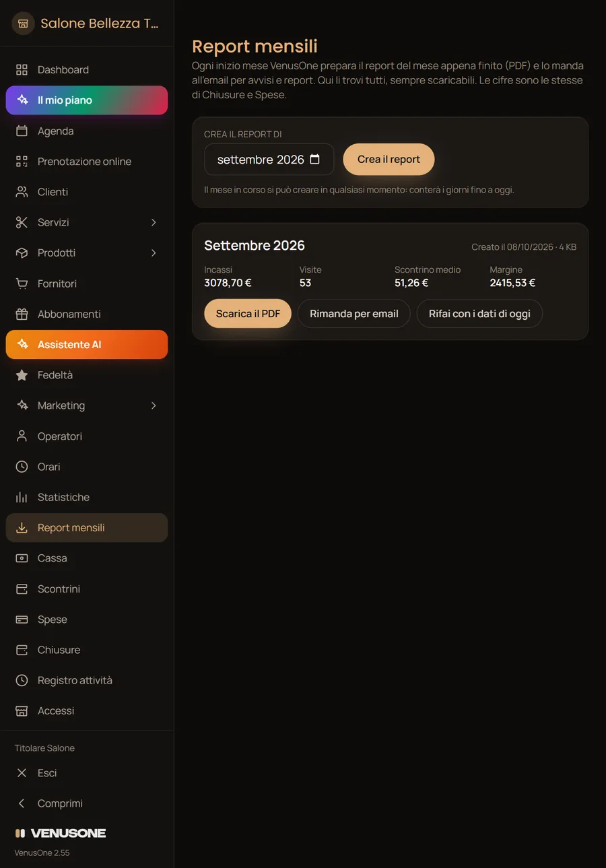Click the Chiusure wallet icon

tap(22, 650)
